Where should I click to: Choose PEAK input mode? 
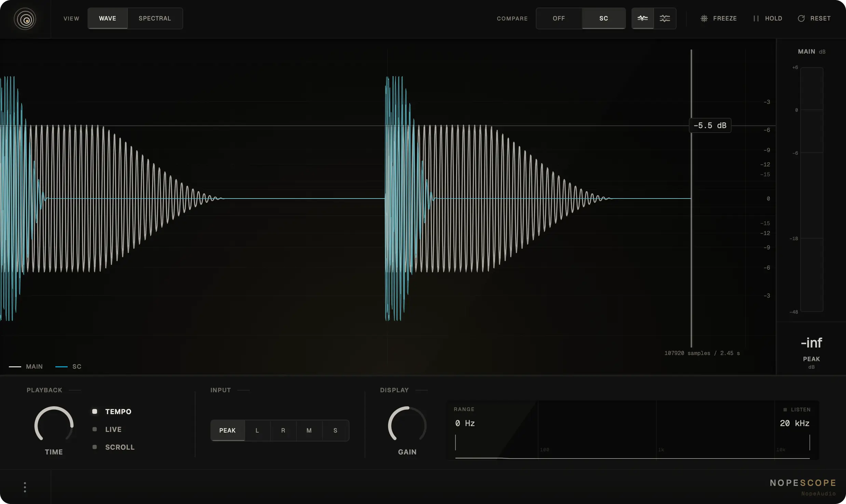click(x=228, y=431)
